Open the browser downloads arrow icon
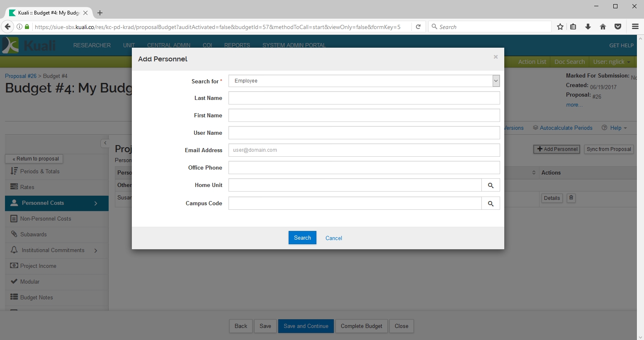 [x=588, y=27]
